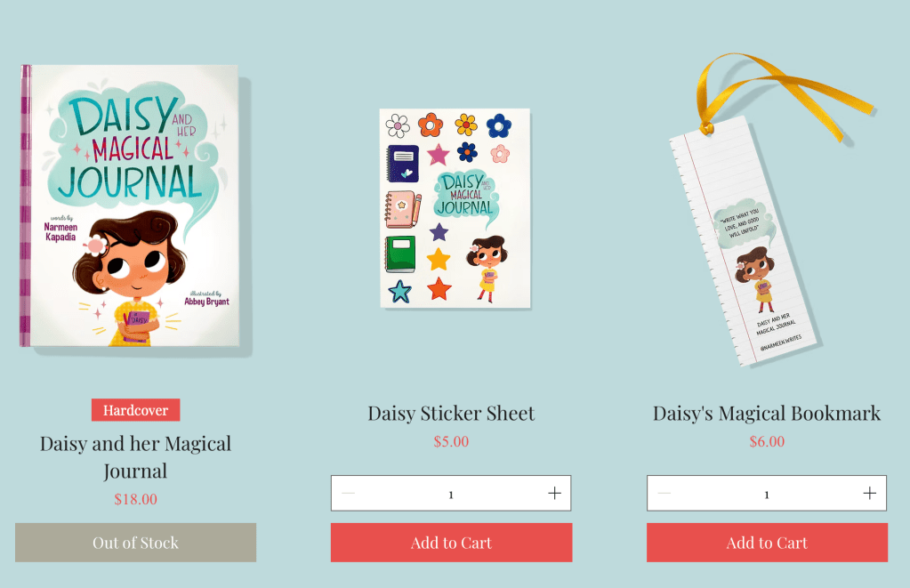Click the $6.00 bookmark price

tap(767, 441)
